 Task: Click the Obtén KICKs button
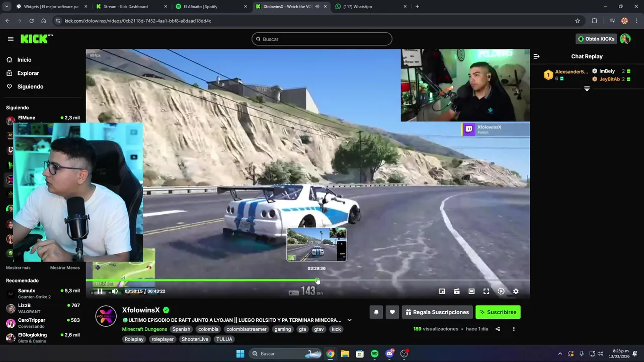[596, 39]
